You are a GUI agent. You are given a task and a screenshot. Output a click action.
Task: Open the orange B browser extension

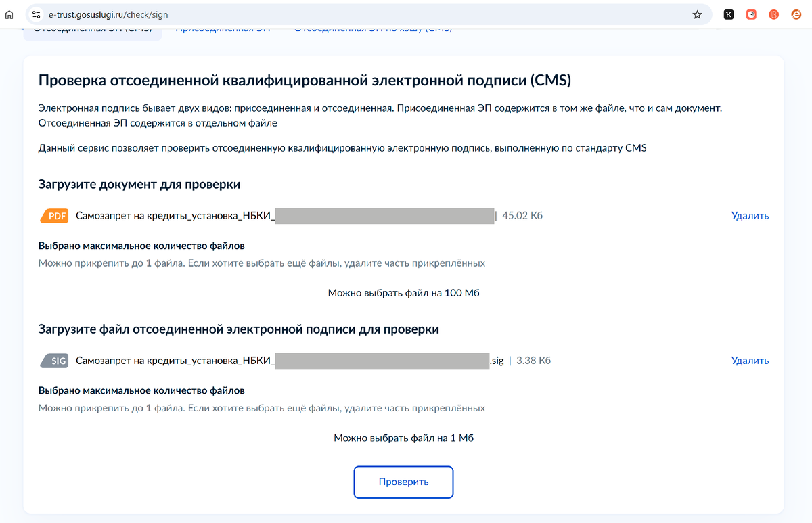(x=774, y=14)
